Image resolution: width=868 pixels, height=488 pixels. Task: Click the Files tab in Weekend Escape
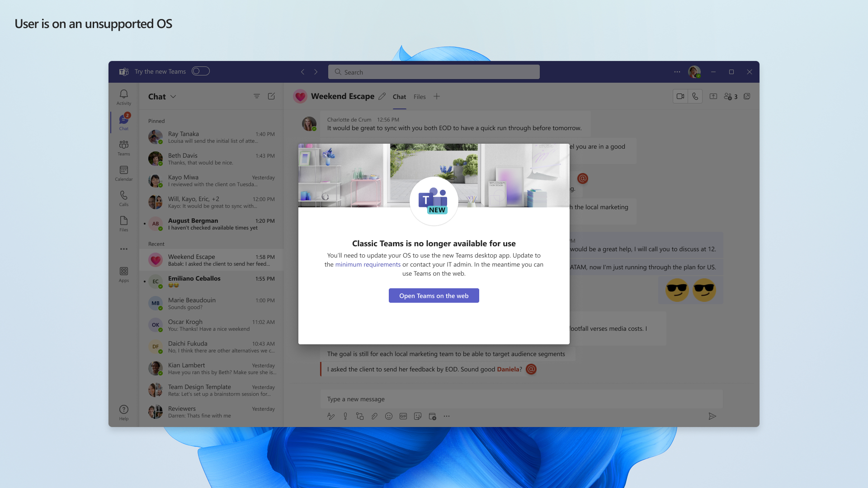(x=420, y=97)
